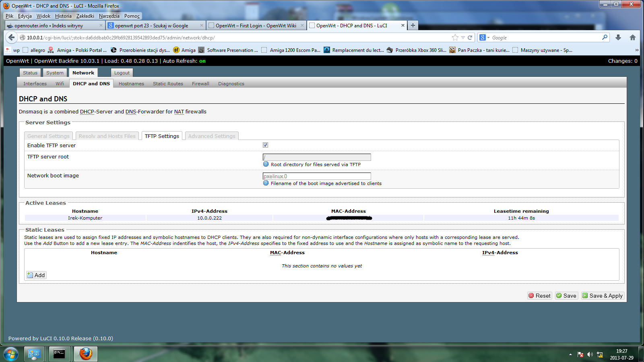Image resolution: width=644 pixels, height=362 pixels.
Task: Open the control panel taskbar icon
Action: (34, 354)
